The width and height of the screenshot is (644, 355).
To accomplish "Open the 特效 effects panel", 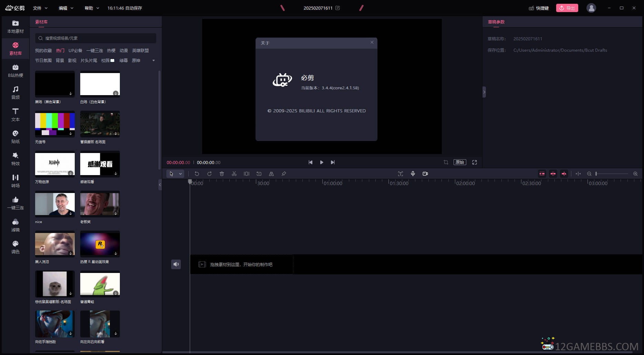I will (x=15, y=159).
